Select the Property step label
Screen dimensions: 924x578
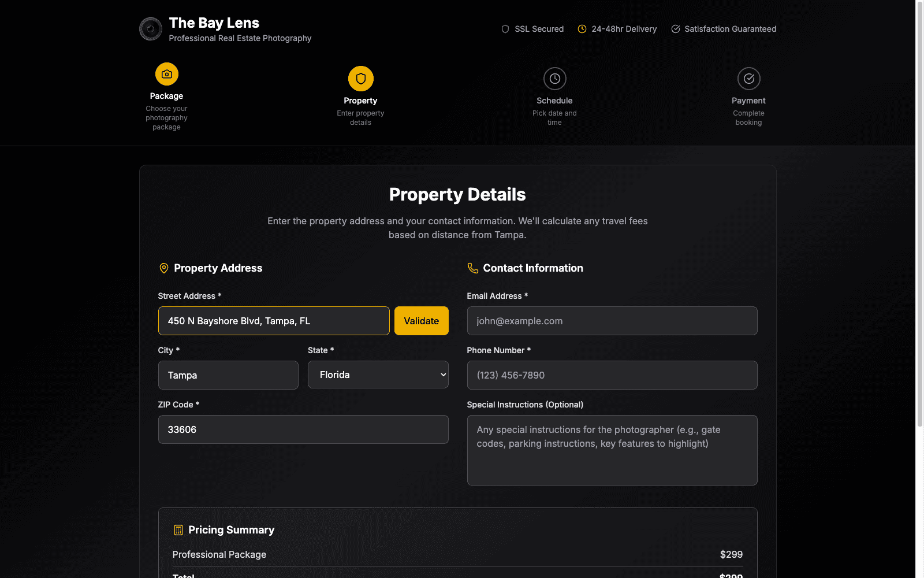click(x=361, y=101)
